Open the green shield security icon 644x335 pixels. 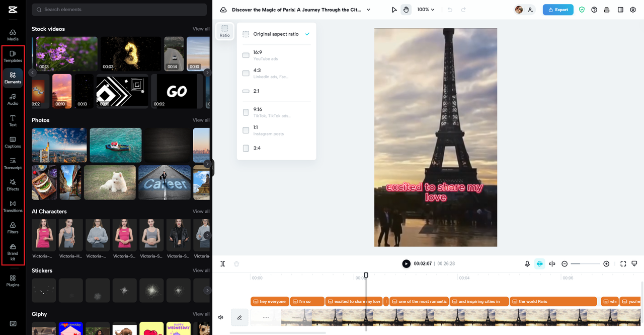582,10
